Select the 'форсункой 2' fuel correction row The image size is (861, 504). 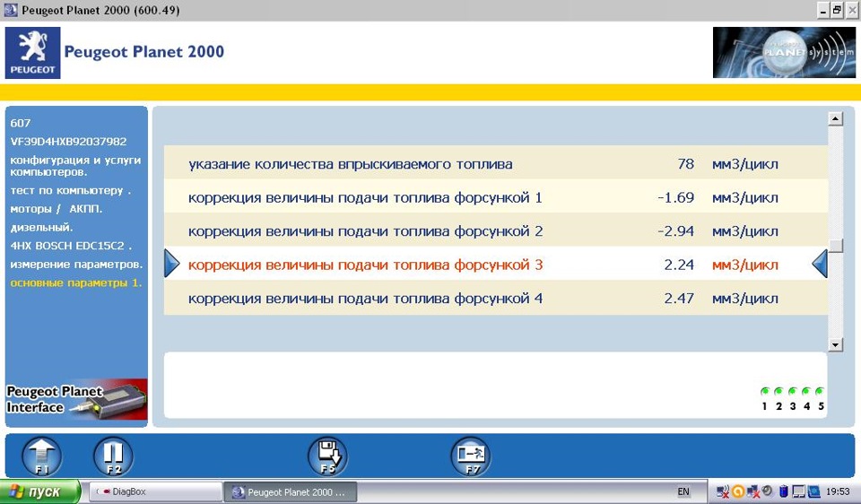point(496,230)
